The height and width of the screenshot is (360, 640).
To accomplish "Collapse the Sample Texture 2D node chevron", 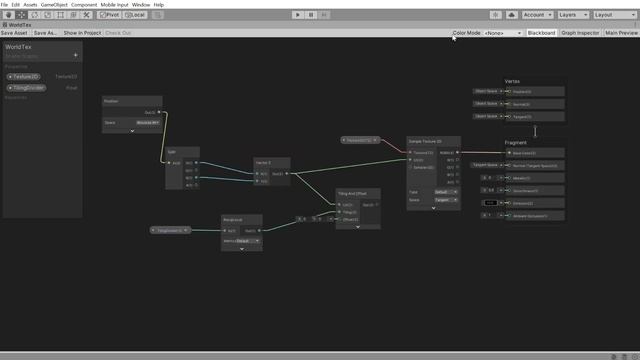I will 433,208.
